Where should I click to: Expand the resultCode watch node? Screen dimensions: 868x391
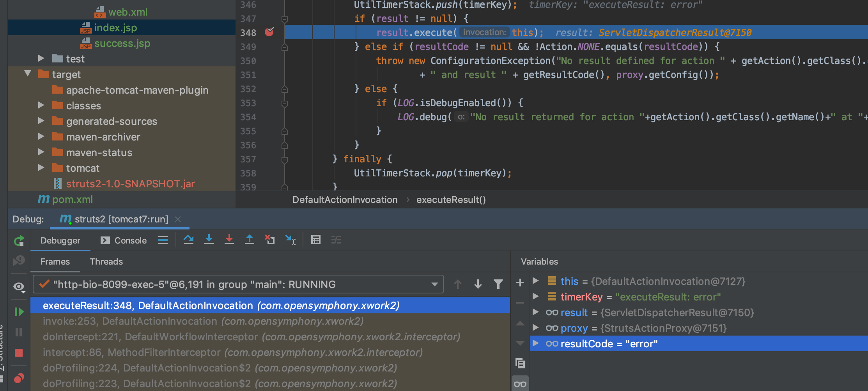coord(536,343)
